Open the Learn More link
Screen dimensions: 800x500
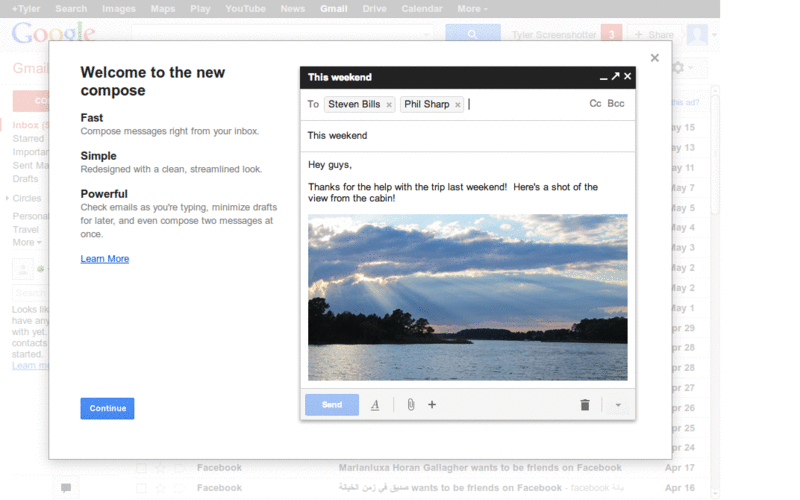(x=105, y=259)
